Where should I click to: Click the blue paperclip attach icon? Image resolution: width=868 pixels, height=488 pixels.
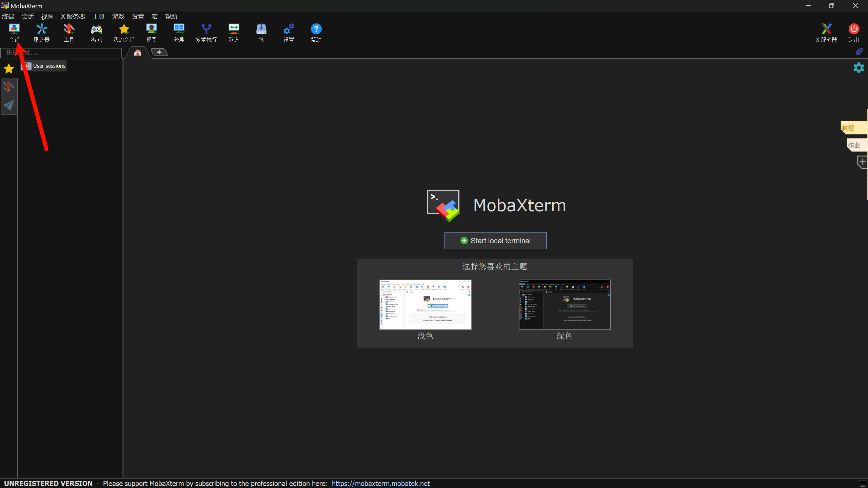[x=859, y=52]
